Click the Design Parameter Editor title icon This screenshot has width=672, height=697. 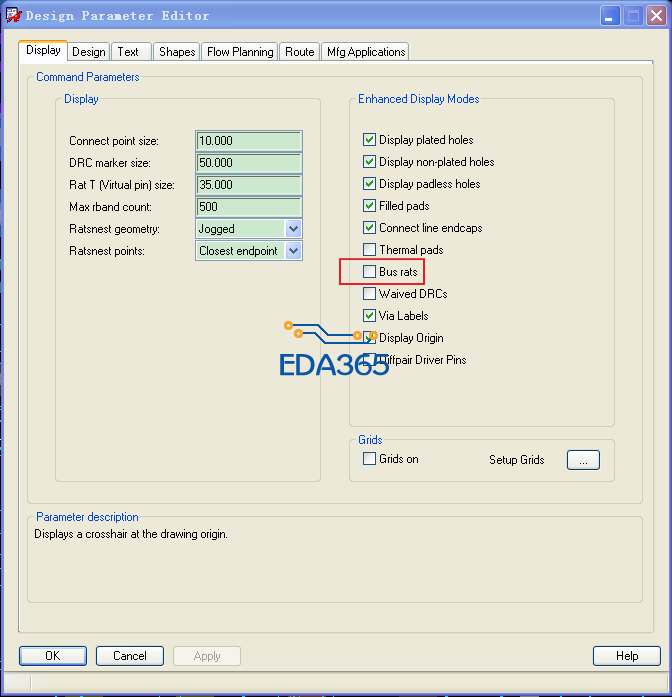pyautogui.click(x=13, y=16)
